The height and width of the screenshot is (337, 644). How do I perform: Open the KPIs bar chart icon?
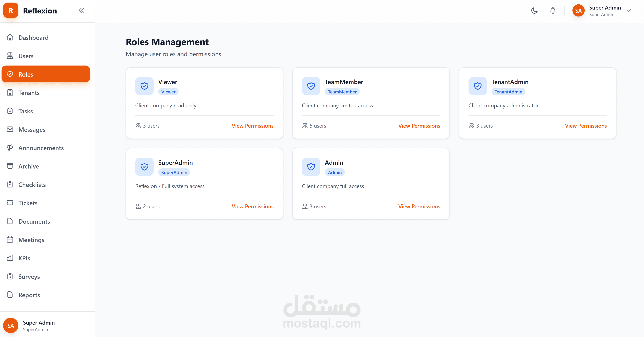[10, 258]
